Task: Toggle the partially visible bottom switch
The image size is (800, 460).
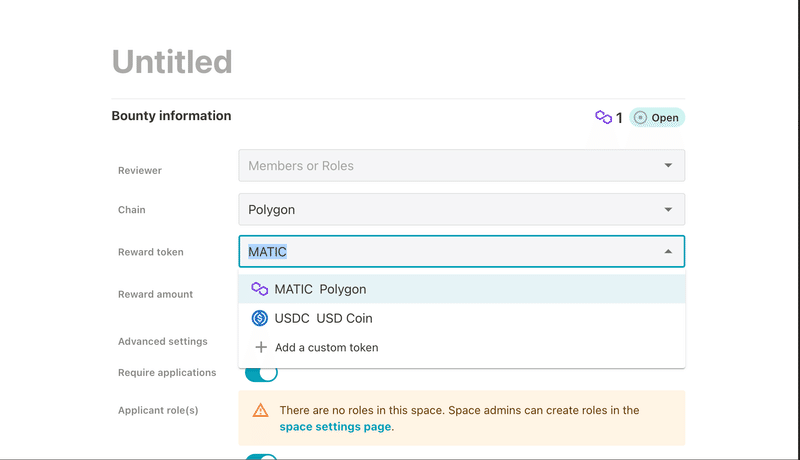Action: point(261,457)
